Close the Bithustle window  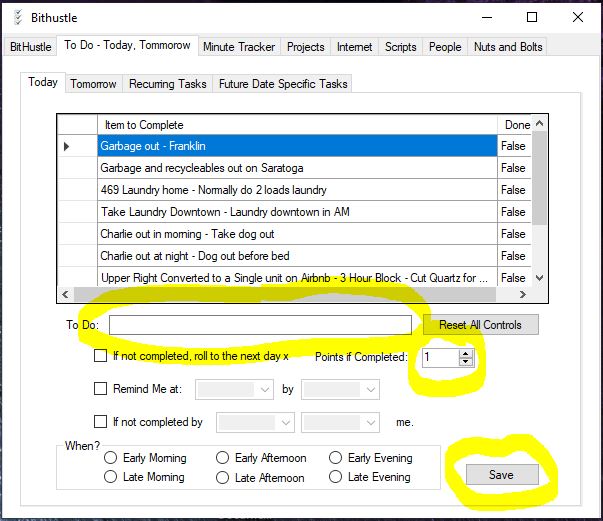(578, 17)
